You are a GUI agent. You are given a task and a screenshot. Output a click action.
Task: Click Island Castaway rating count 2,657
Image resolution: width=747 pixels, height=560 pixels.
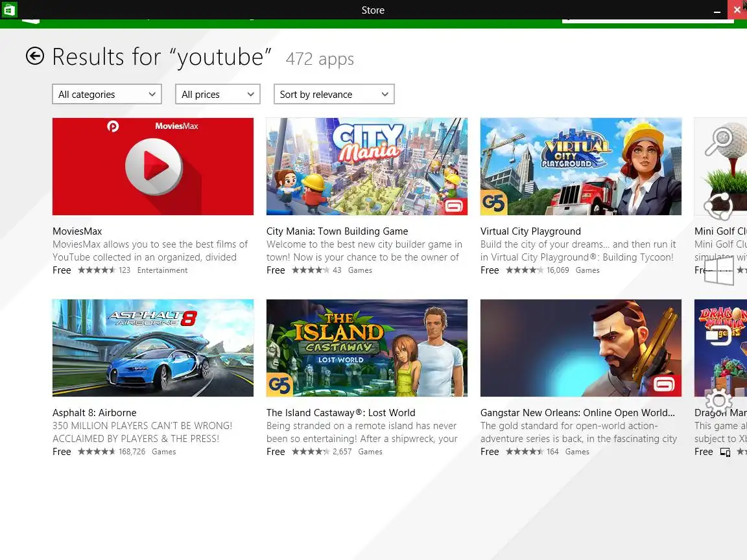tap(342, 452)
